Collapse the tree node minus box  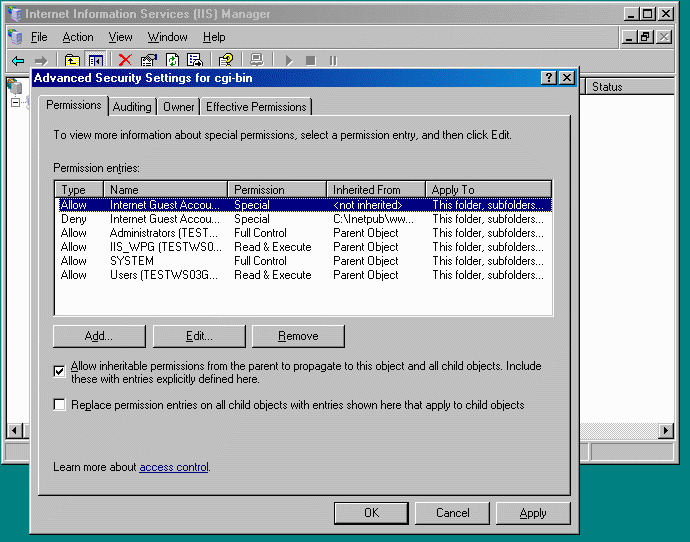point(15,103)
